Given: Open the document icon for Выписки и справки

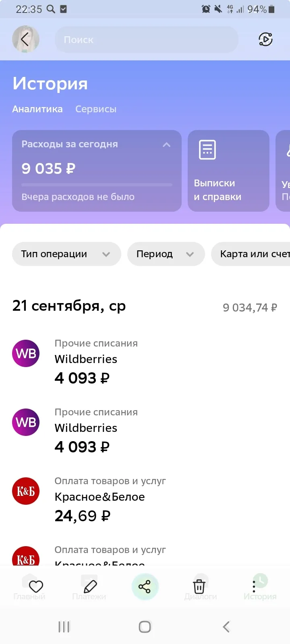Looking at the screenshot, I should 207,150.
